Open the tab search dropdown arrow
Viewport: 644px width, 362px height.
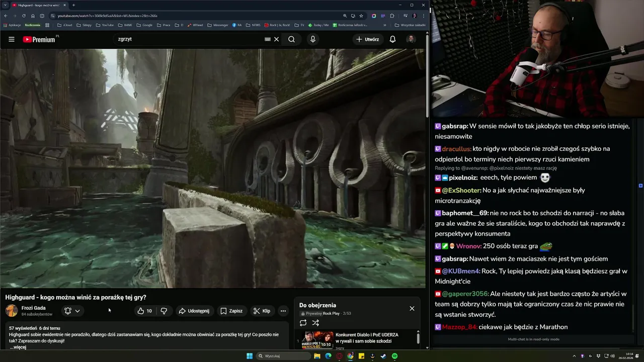(x=5, y=5)
